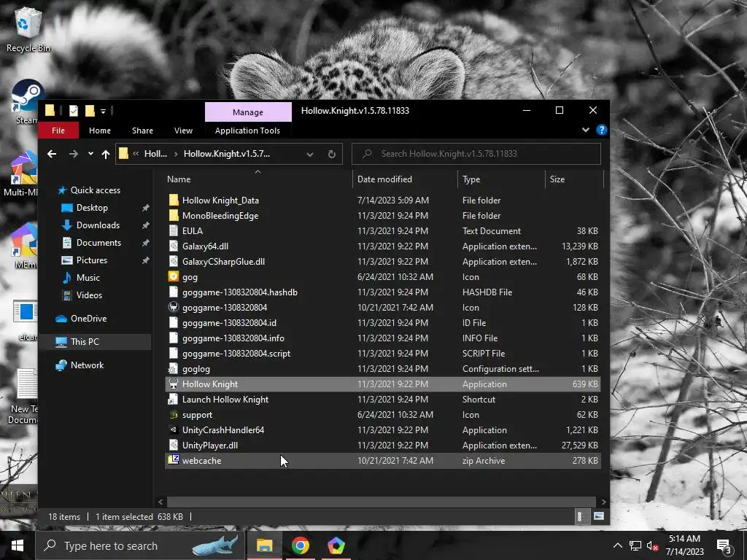Viewport: 747px width, 560px height.
Task: Click the horizontal scrollbar track
Action: 382,502
